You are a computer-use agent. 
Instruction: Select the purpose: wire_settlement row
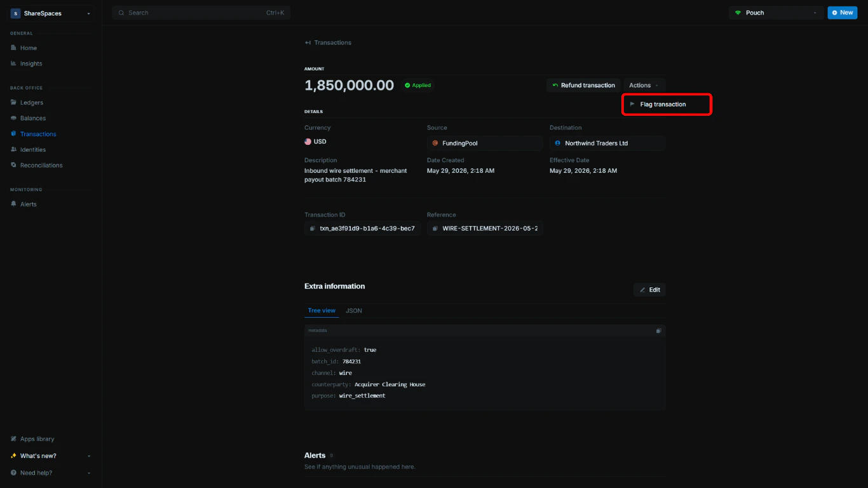(348, 396)
